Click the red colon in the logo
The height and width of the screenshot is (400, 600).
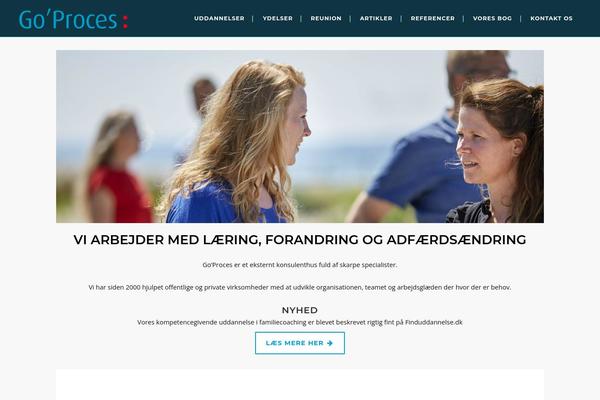pyautogui.click(x=125, y=21)
